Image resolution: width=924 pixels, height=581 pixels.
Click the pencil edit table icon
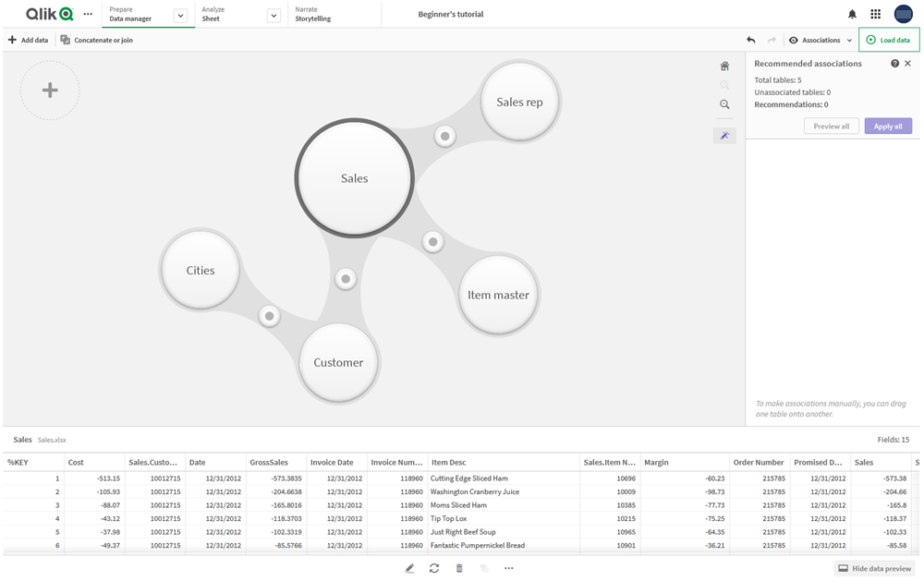[x=409, y=568]
